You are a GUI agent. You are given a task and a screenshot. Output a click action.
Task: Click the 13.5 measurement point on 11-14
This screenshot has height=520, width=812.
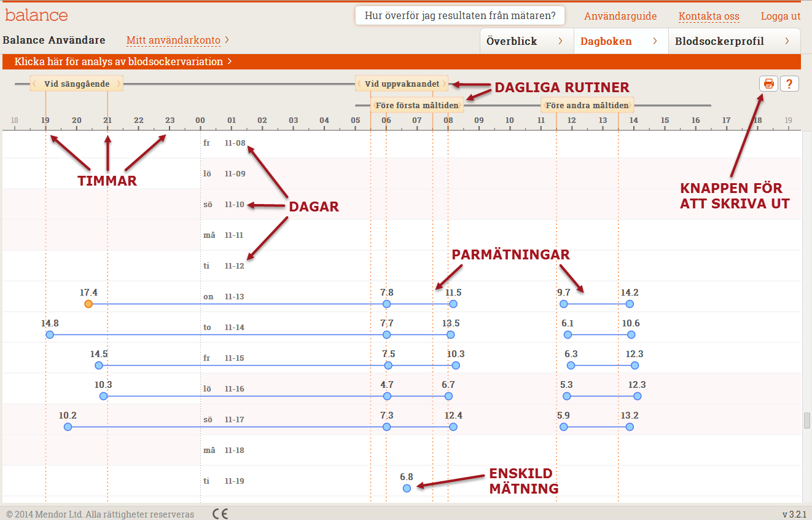coord(451,334)
